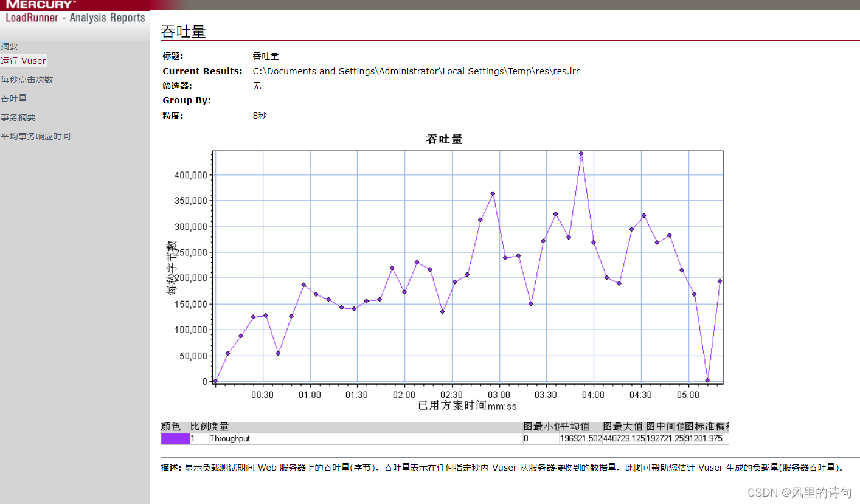Click the 筛选器 value 无
Viewport: 860px width, 504px height.
(x=257, y=86)
